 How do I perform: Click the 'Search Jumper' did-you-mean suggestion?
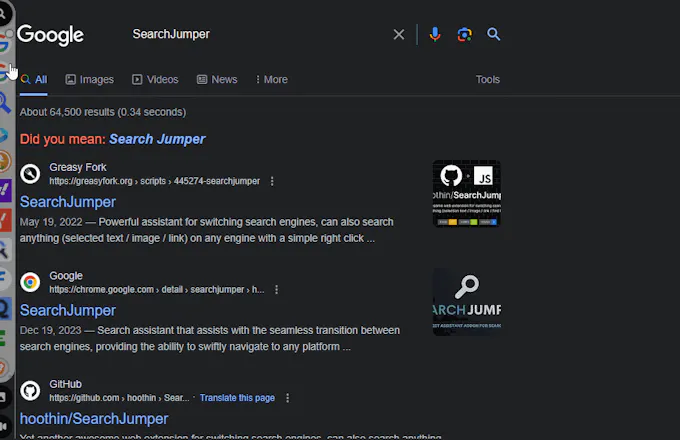[157, 139]
